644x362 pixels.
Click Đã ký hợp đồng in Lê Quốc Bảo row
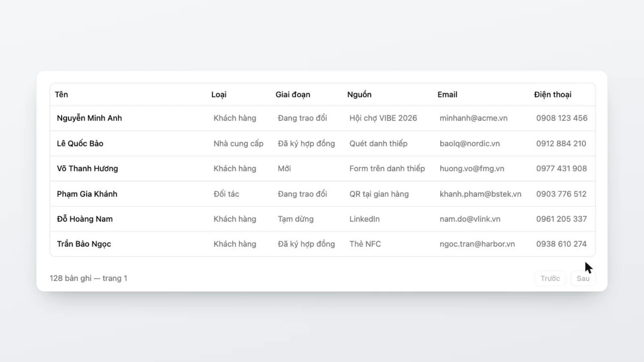306,144
